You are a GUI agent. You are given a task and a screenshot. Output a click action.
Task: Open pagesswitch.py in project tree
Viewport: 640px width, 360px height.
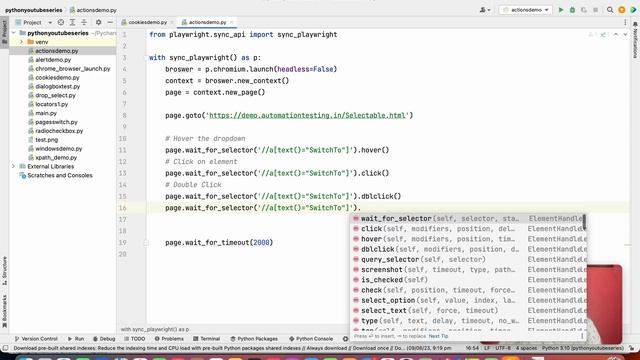(56, 122)
